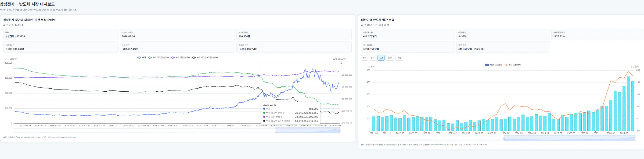
Task: Click the 2024-02 export axis label
Action: click(x=505, y=133)
